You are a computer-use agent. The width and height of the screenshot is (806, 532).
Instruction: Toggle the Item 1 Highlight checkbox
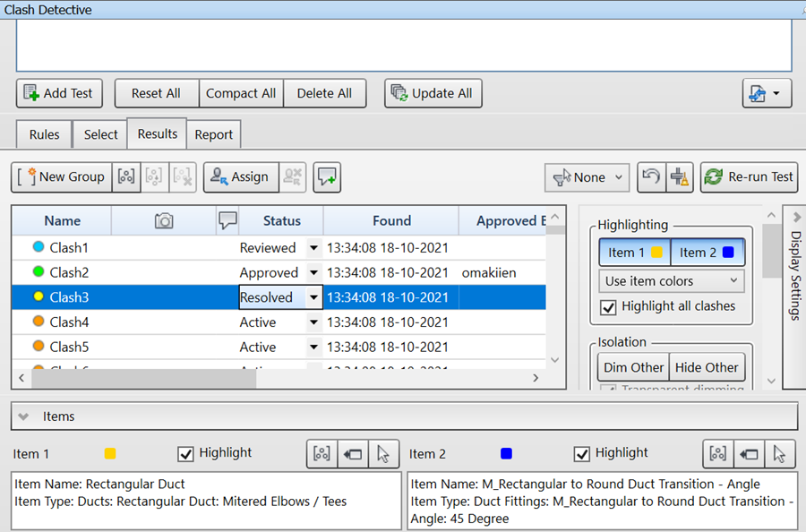pos(185,454)
